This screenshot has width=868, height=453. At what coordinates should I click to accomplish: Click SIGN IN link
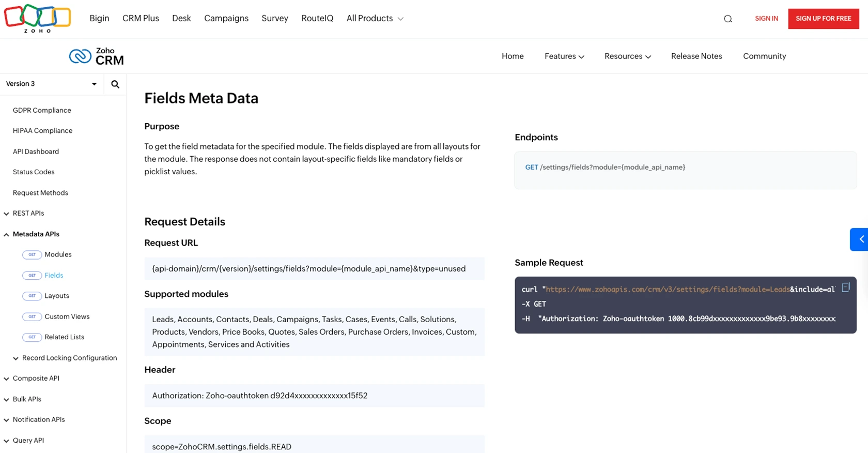(766, 19)
